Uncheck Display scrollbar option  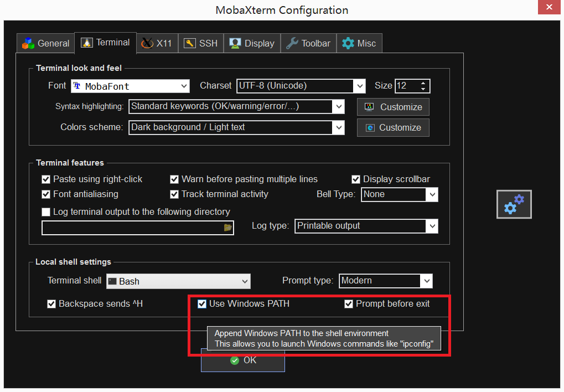[x=356, y=179]
